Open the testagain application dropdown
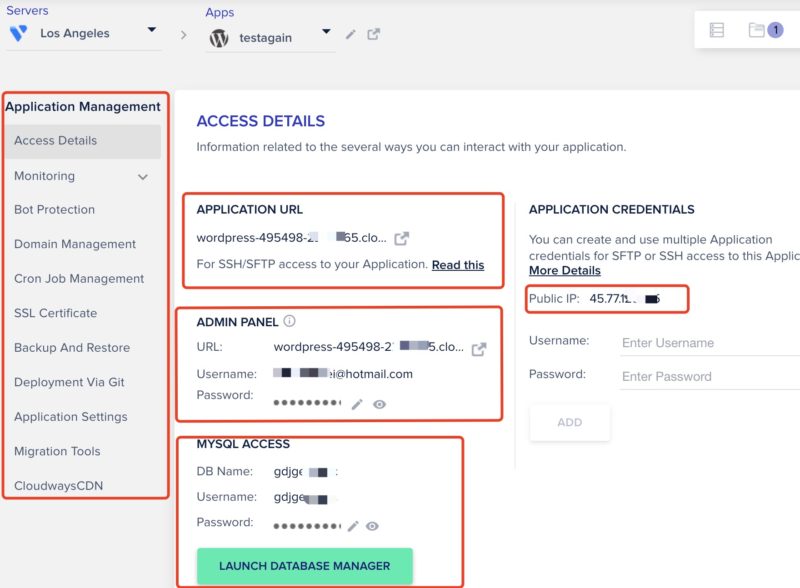The height and width of the screenshot is (588, 800). [327, 32]
